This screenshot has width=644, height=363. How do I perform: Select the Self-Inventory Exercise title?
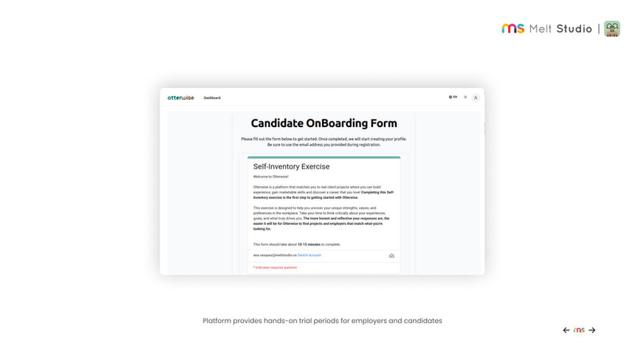[291, 166]
